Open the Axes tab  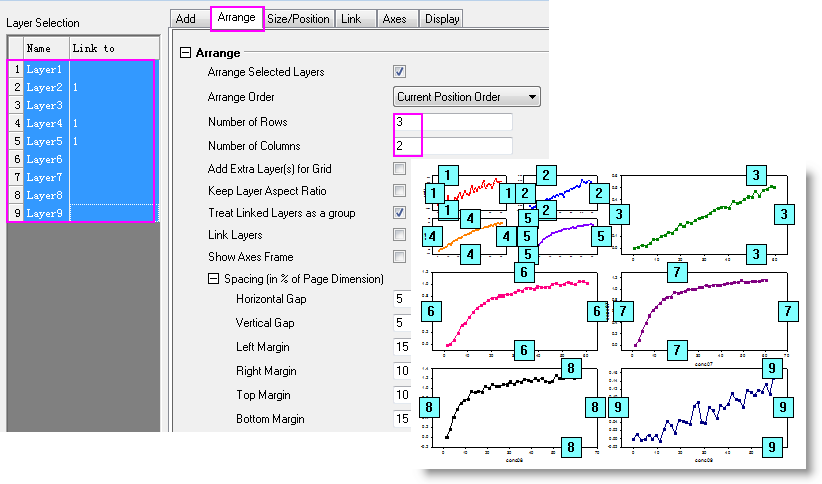click(394, 19)
